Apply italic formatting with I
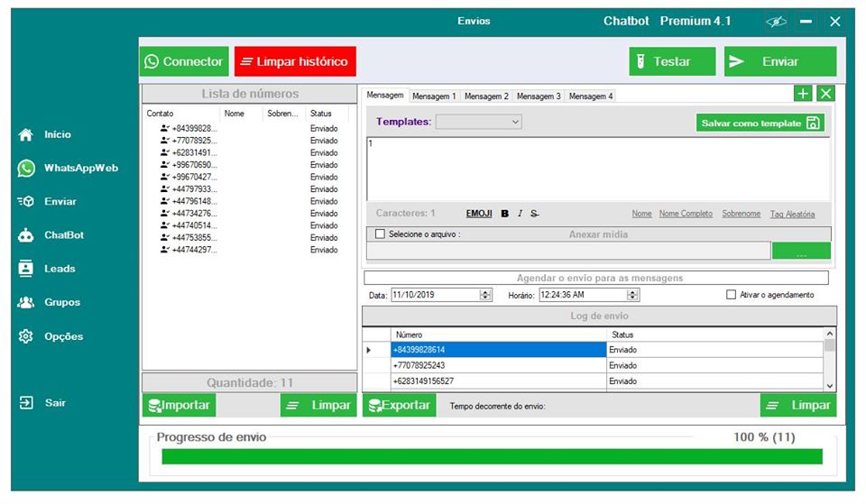Viewport: 866px width, 504px height. coord(520,214)
